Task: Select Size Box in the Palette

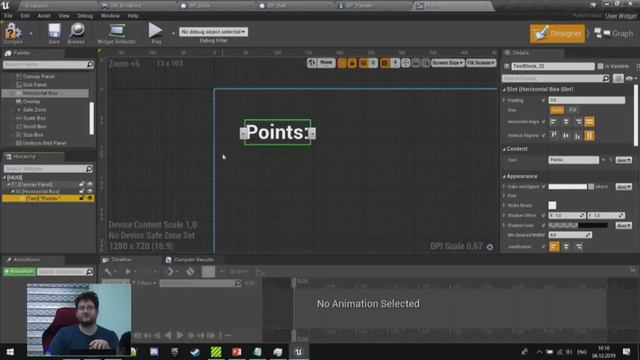Action: coord(33,135)
